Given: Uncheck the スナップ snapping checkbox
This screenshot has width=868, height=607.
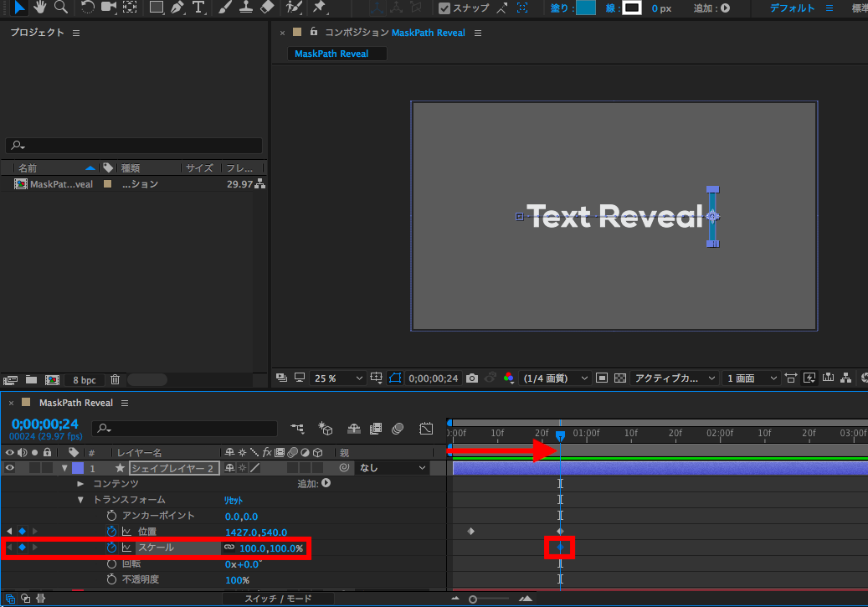Looking at the screenshot, I should (444, 8).
